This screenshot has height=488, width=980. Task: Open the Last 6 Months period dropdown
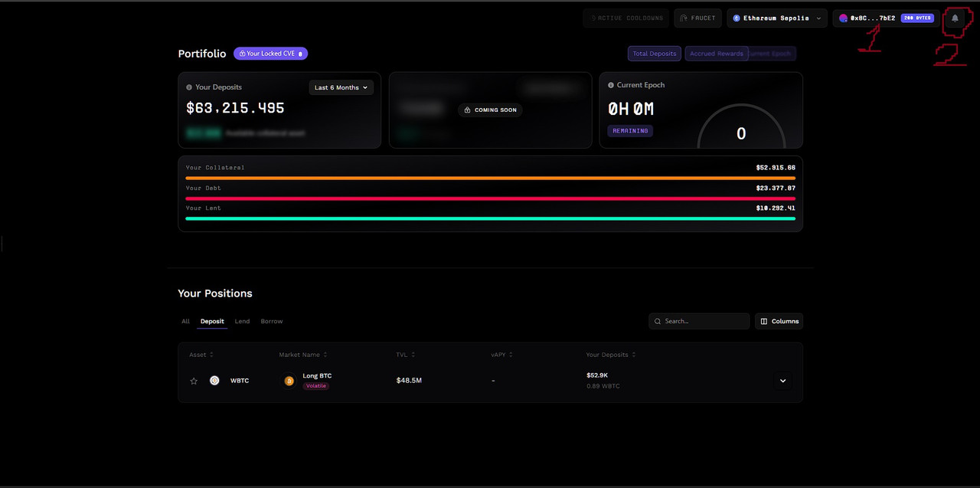(341, 87)
